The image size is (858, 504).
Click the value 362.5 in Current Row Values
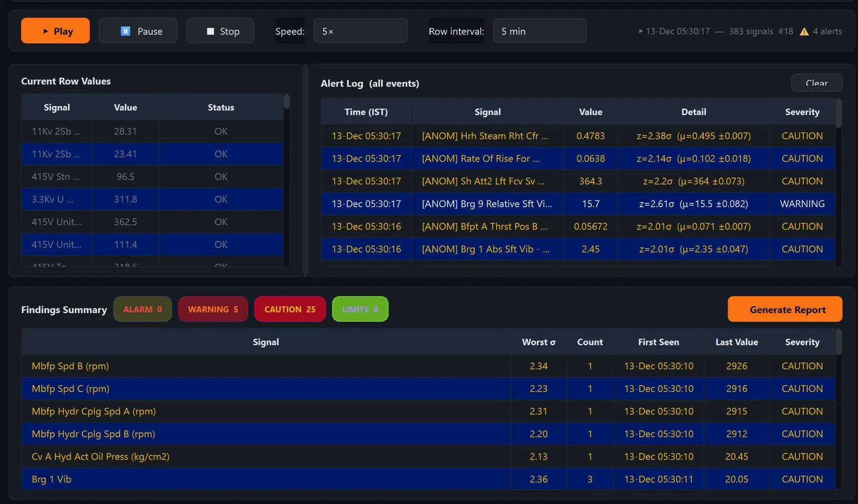point(125,222)
